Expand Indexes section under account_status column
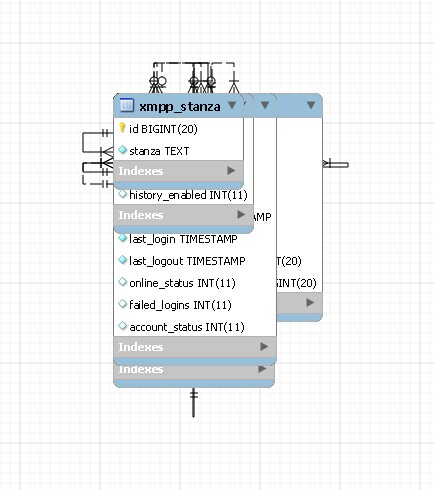 pos(264,347)
